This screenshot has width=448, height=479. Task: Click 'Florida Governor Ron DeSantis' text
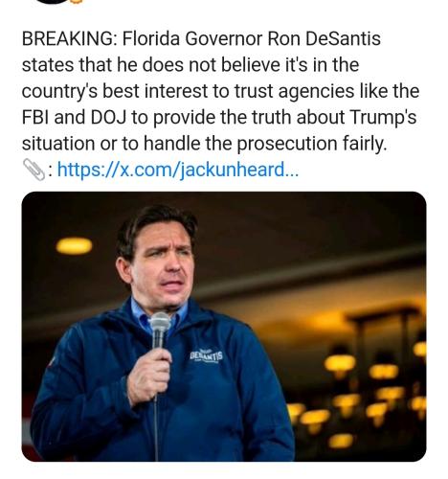point(252,38)
